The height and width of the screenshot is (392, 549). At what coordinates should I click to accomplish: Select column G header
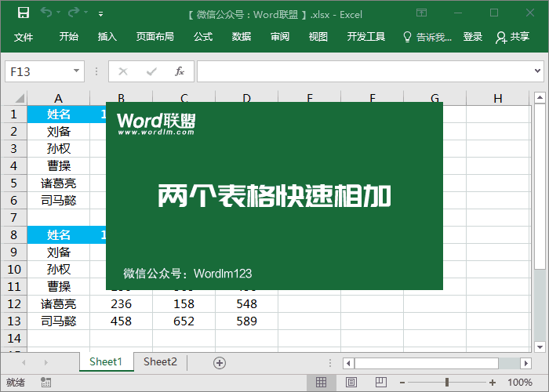434,98
